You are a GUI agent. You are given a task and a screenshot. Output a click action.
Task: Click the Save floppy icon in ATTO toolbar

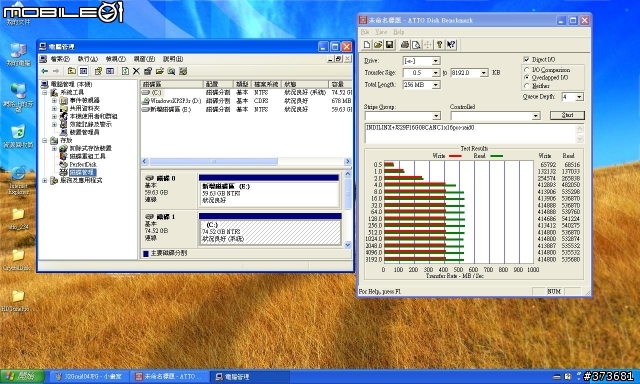(x=389, y=44)
